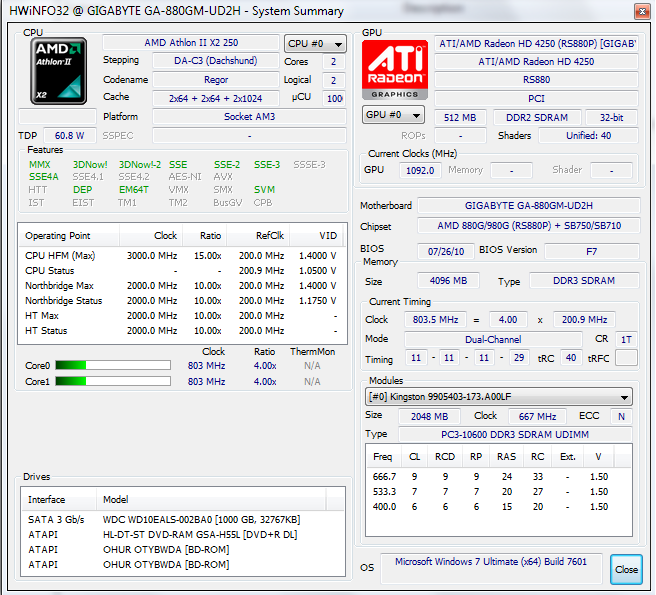
Task: Select the 533.3 frequency timing row
Action: click(498, 492)
